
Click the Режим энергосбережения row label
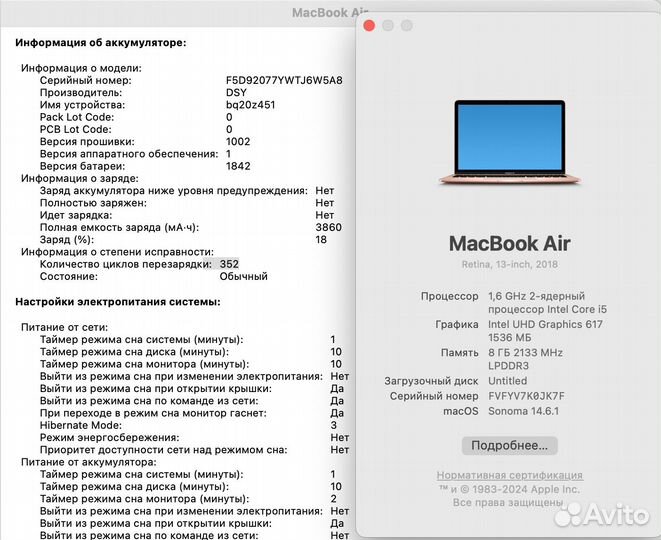click(x=110, y=438)
